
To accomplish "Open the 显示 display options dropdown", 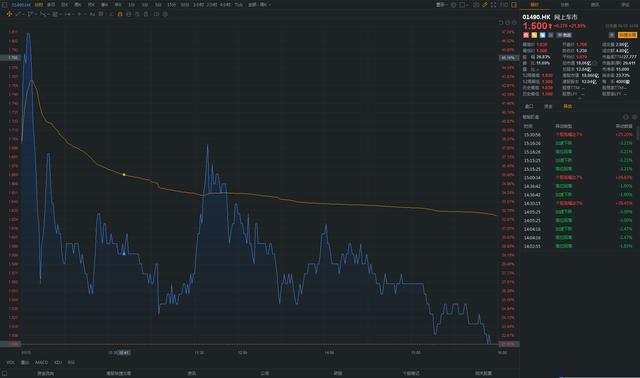I will point(441,5).
